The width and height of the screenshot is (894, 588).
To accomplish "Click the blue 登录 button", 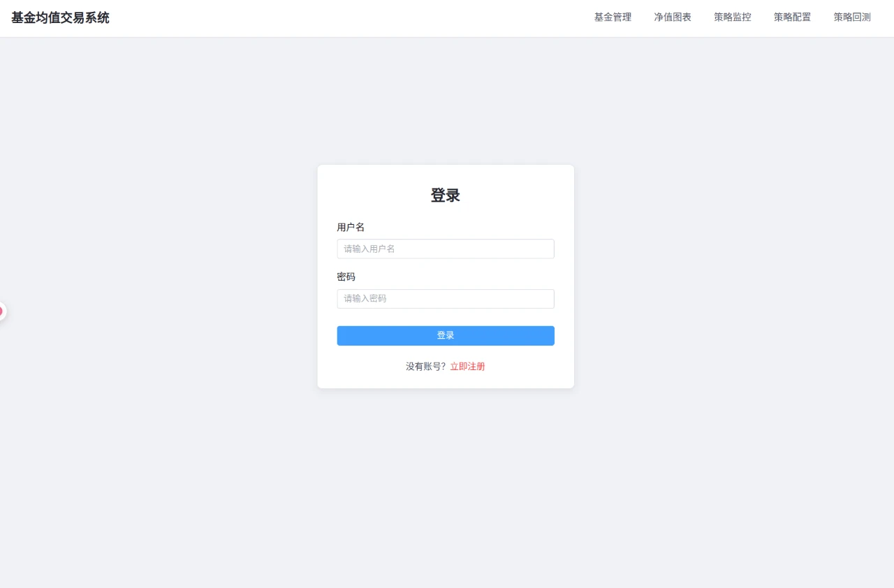I will coord(446,335).
